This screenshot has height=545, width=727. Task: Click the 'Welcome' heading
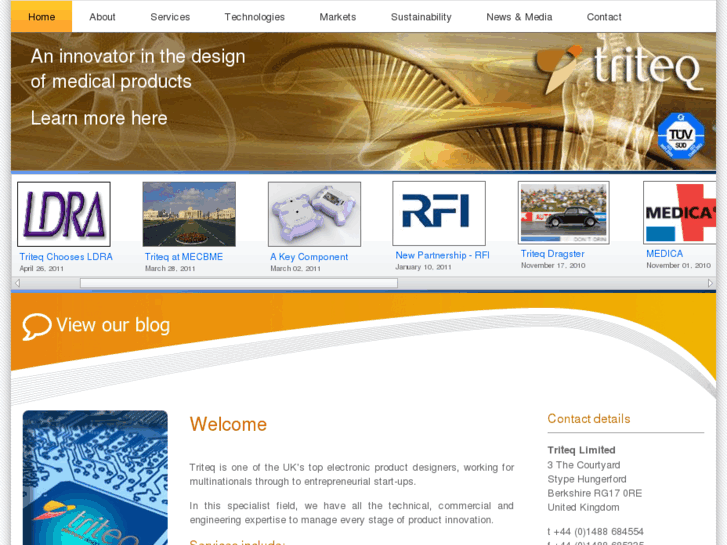(228, 424)
